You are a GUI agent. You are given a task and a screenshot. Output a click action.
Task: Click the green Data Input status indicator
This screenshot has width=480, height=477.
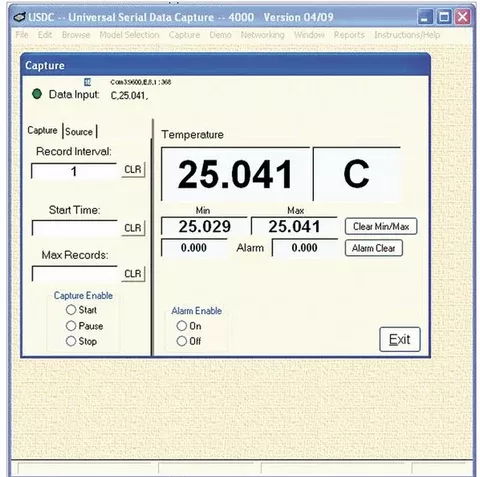(x=37, y=94)
